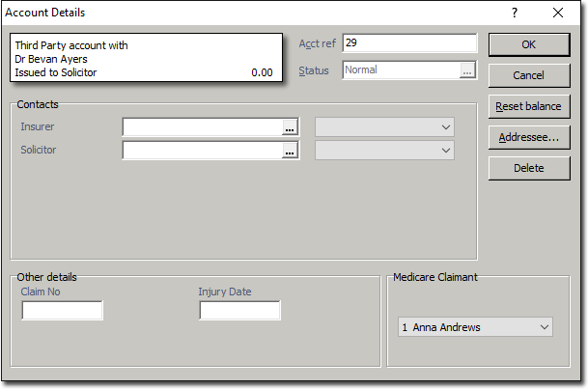
Task: Click the Status field showing Normal
Action: (401, 70)
